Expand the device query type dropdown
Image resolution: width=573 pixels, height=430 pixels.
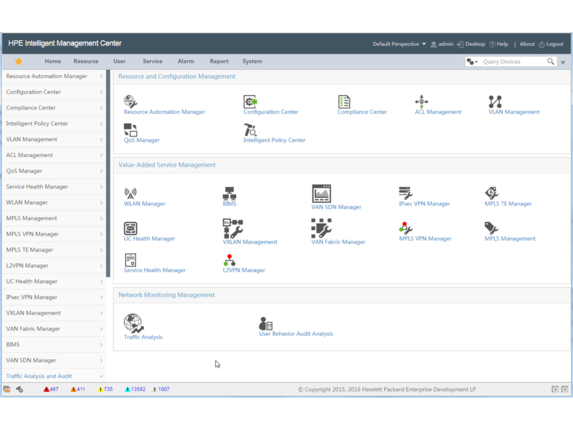[472, 62]
